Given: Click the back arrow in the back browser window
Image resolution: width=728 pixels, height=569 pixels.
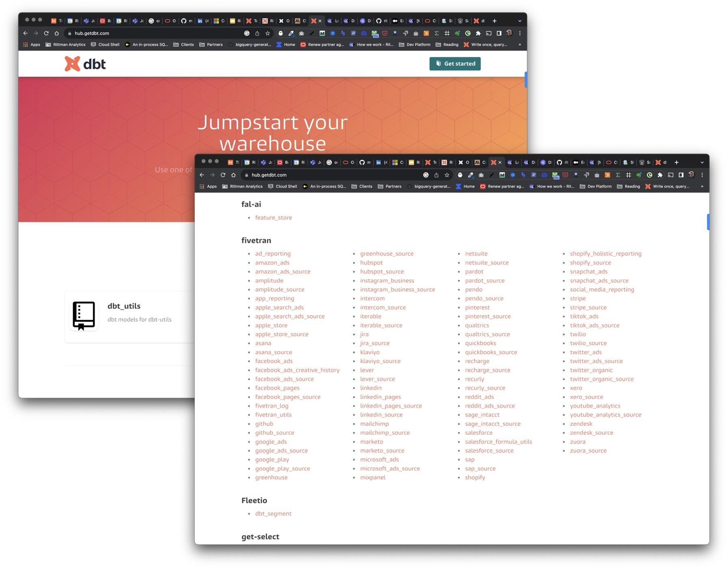Looking at the screenshot, I should [26, 33].
